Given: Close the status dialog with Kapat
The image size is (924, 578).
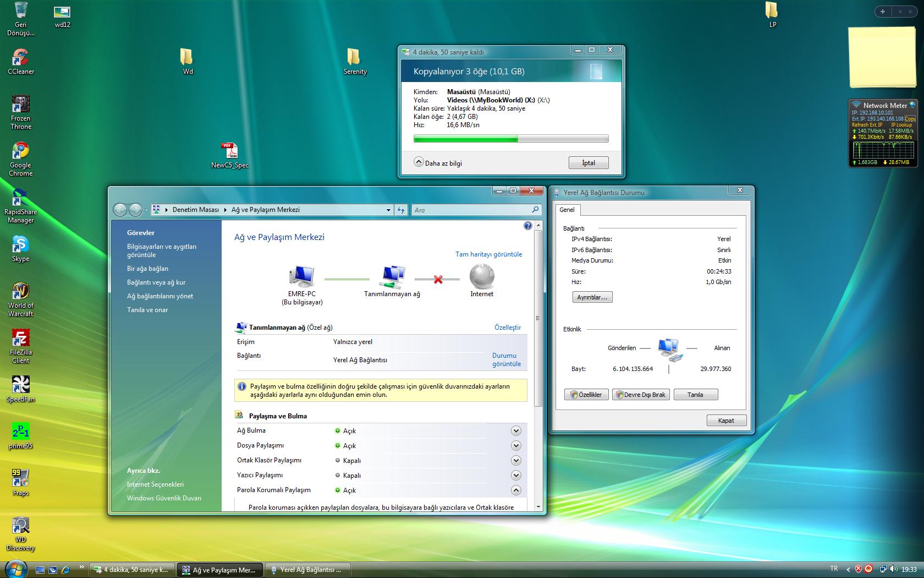Looking at the screenshot, I should coord(726,421).
